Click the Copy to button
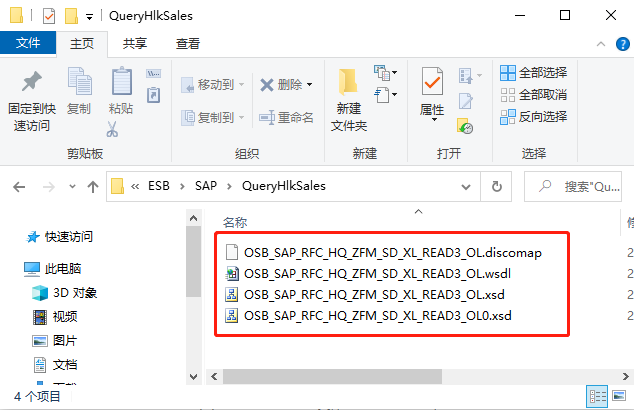Image resolution: width=634 pixels, height=410 pixels. (x=213, y=118)
